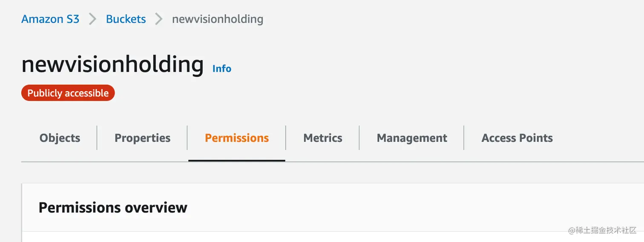Click the watermark text in the corner
The height and width of the screenshot is (242, 644).
pos(602,230)
